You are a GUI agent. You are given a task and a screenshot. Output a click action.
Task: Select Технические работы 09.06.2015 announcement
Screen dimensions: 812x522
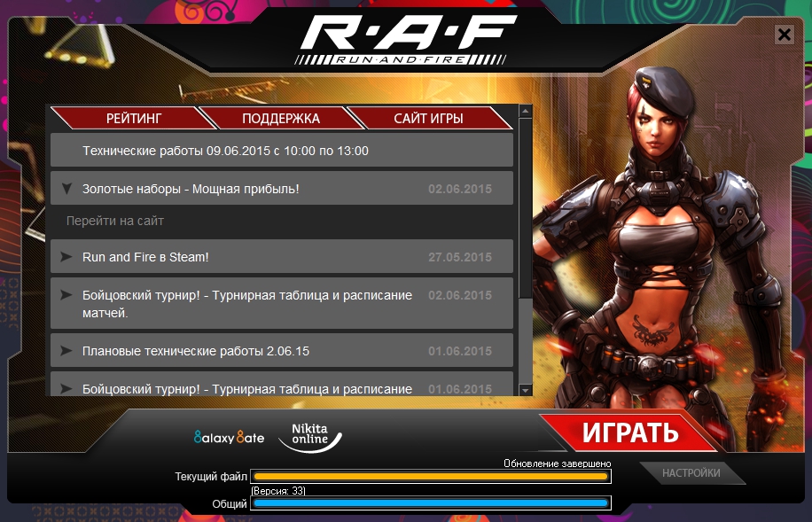coord(282,150)
